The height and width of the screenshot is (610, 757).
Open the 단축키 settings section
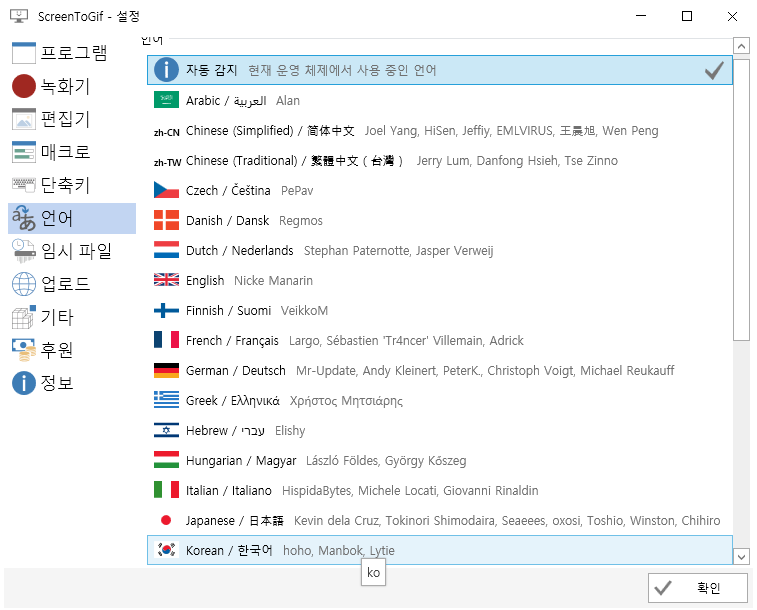coord(72,185)
